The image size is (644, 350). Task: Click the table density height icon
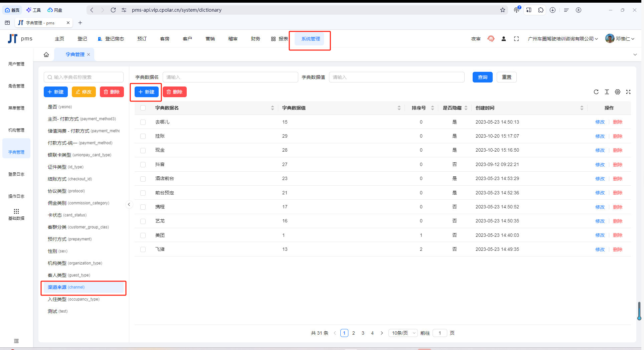pos(607,92)
